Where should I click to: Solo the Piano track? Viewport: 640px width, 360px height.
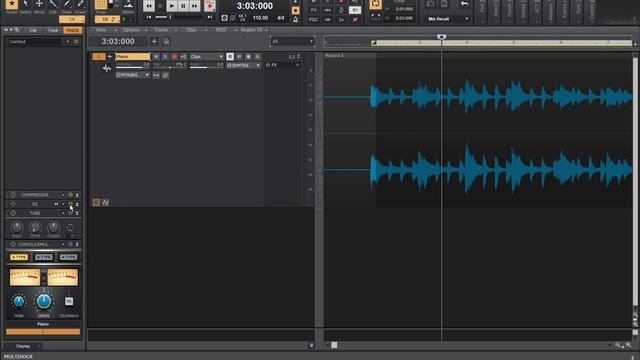[165, 57]
